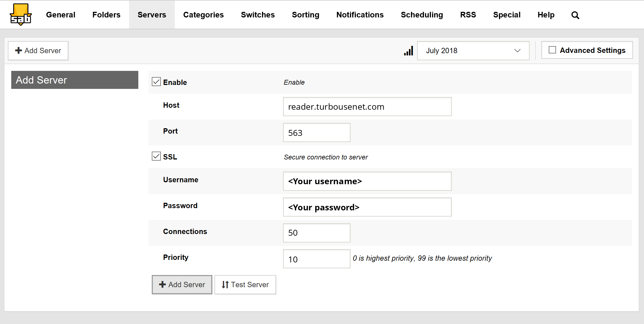Open the Sorting tab
The image size is (644, 324).
pos(306,15)
